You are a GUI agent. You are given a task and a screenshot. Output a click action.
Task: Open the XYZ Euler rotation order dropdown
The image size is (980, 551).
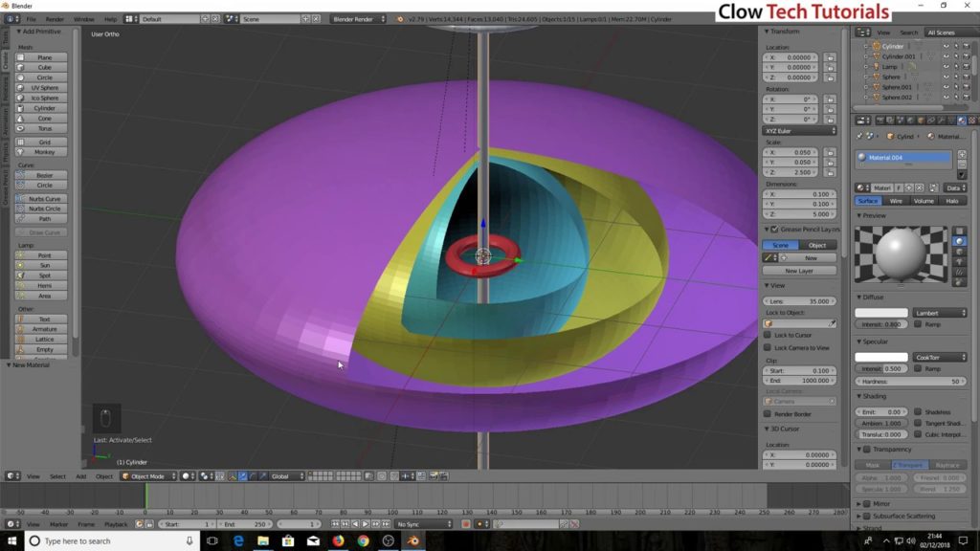[x=800, y=130]
